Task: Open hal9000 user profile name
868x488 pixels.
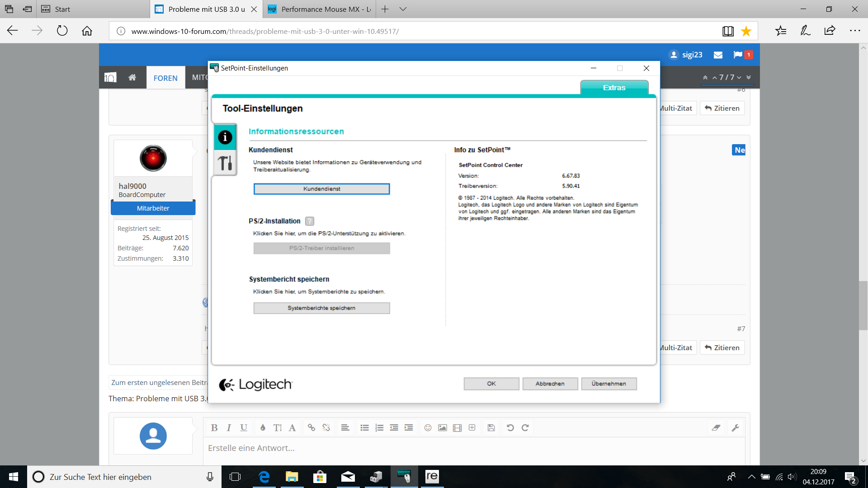Action: [x=132, y=186]
